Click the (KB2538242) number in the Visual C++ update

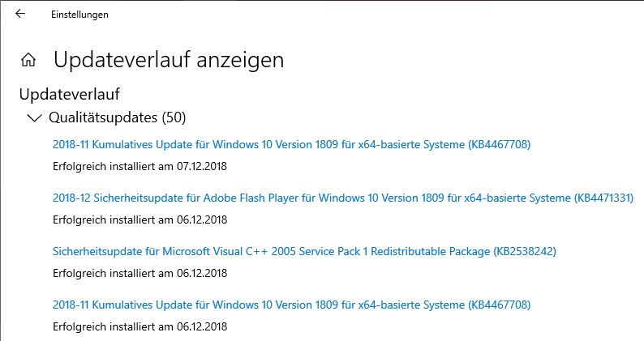point(525,251)
